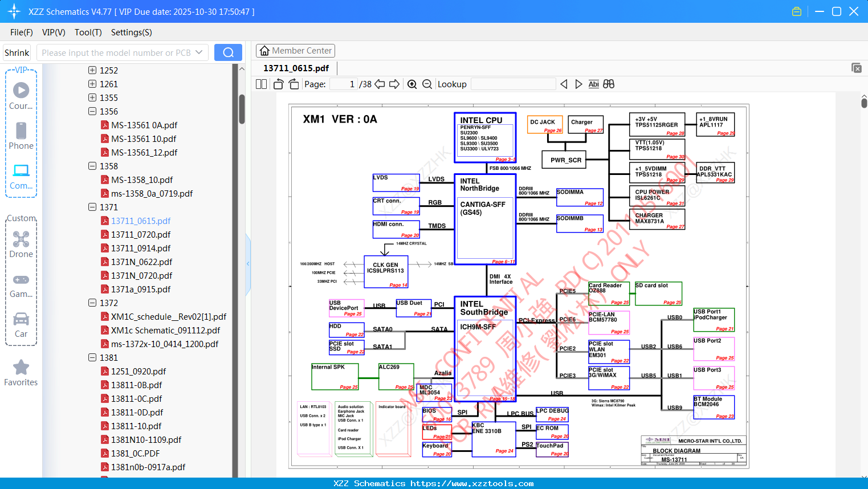Open 13811-0B.pdf file
Viewport: 868px width, 489px height.
coord(137,385)
